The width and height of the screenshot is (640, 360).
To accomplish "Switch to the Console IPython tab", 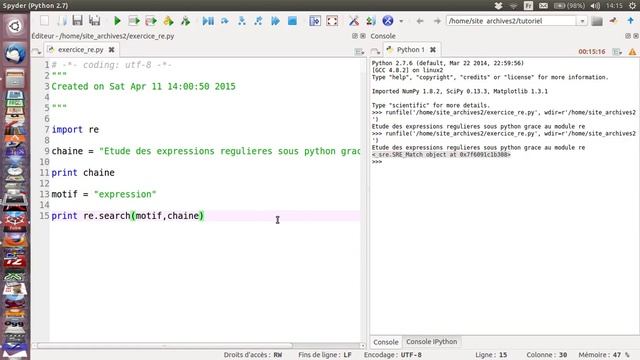I will click(x=431, y=342).
